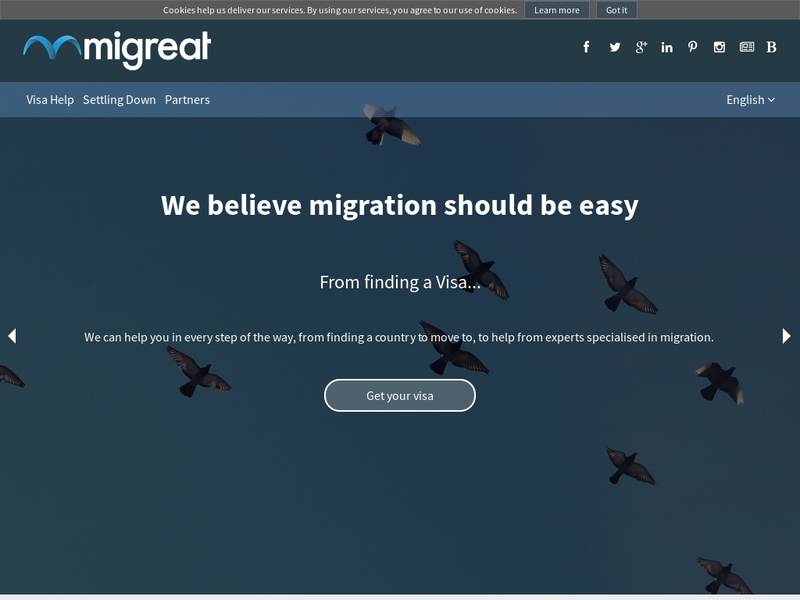Open the Partners menu item
Image resolution: width=800 pixels, height=600 pixels.
click(187, 99)
